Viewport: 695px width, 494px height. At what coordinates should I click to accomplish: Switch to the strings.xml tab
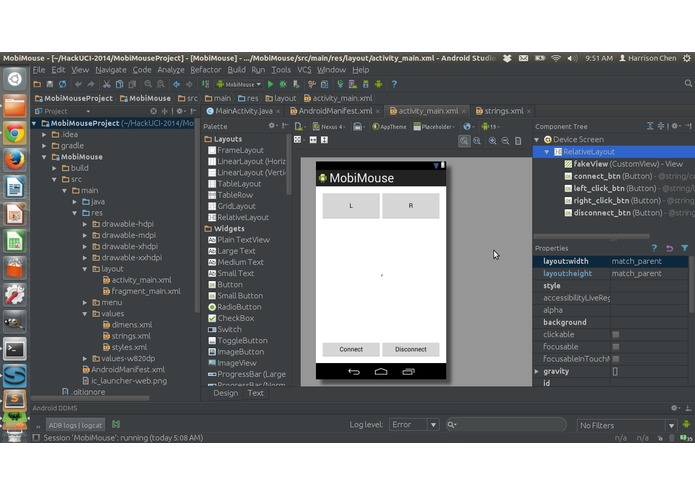(503, 111)
